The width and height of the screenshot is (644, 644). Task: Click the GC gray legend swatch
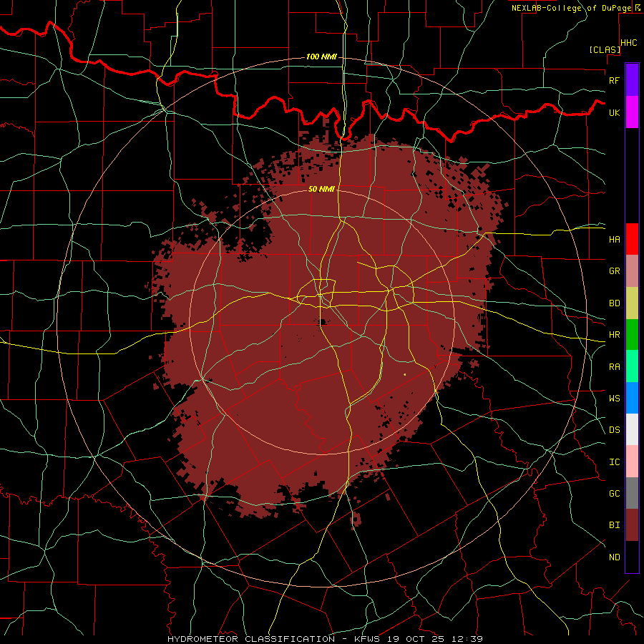632,493
